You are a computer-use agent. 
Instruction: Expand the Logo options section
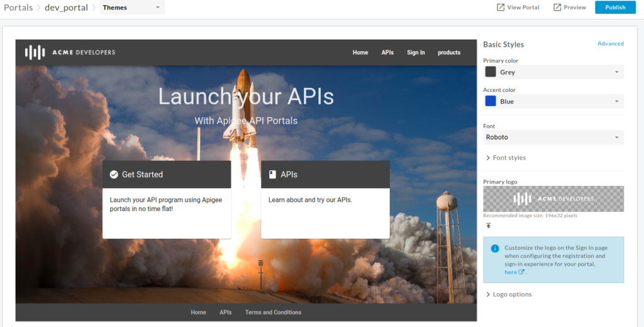point(508,294)
